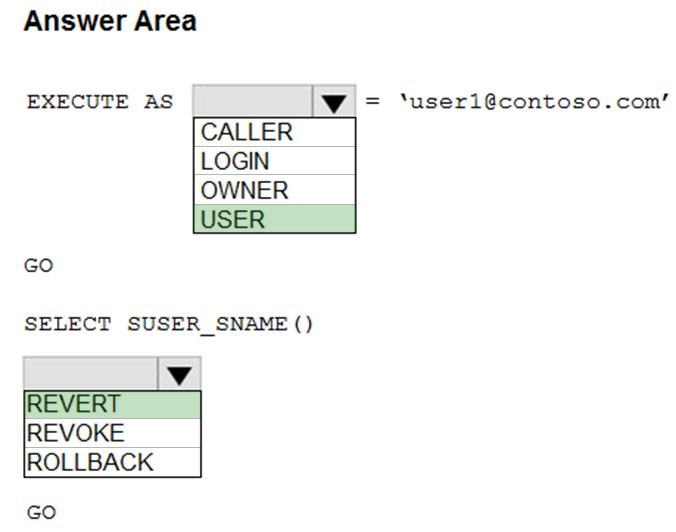Select the highlighted USER option

(275, 219)
